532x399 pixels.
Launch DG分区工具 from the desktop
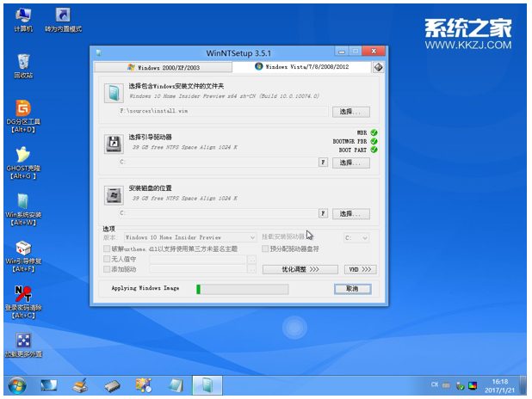23,116
